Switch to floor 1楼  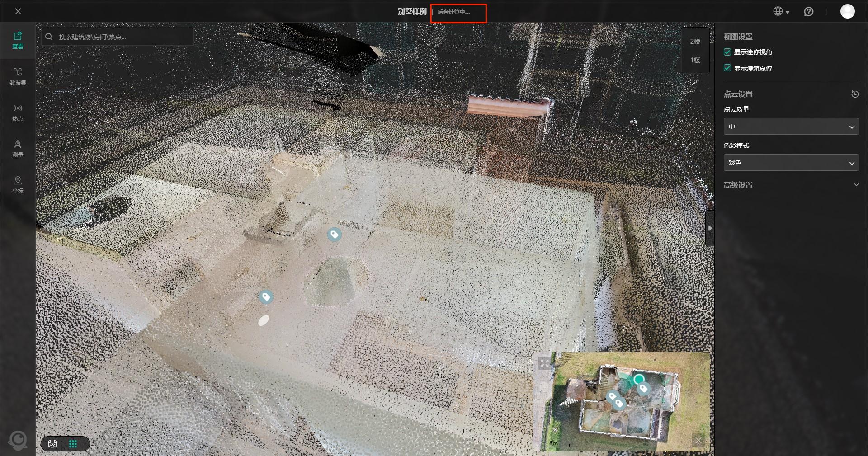click(x=695, y=60)
